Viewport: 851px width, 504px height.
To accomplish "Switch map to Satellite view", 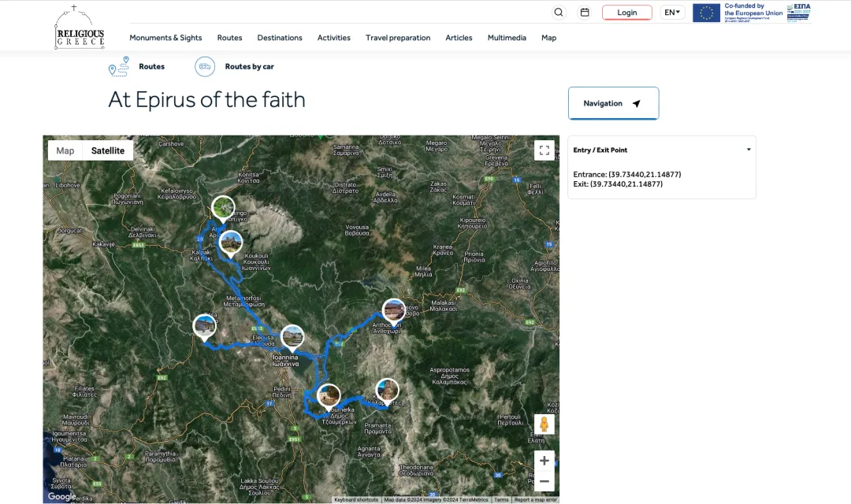I will point(108,150).
